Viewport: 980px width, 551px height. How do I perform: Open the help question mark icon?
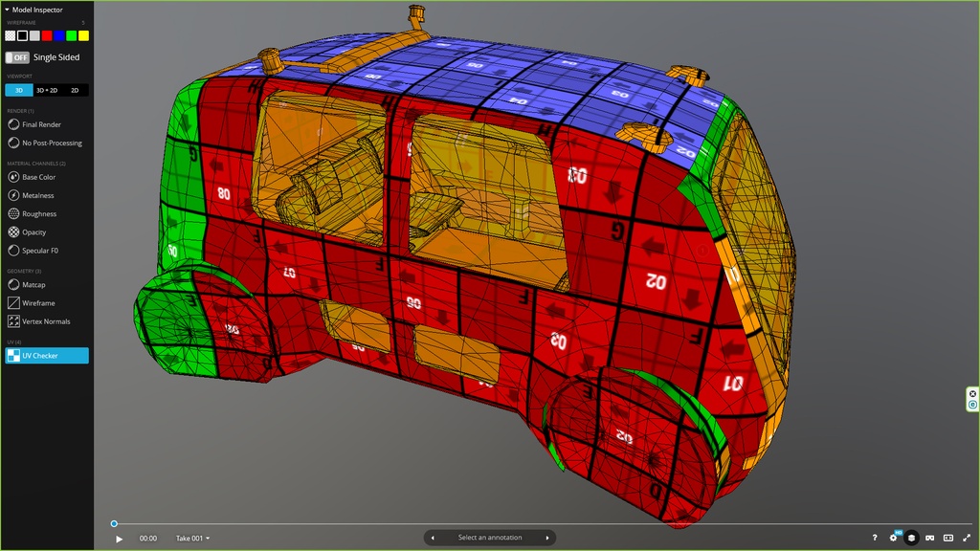point(874,539)
